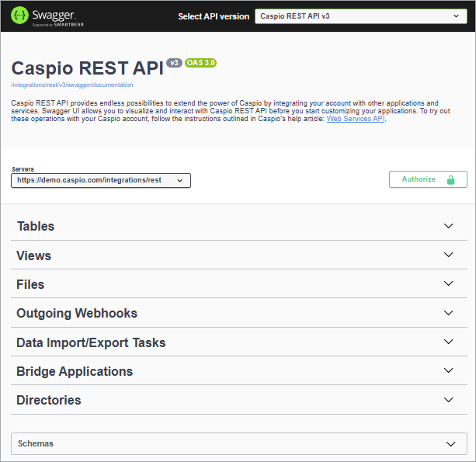Expand the Tables section chevron

click(x=448, y=226)
